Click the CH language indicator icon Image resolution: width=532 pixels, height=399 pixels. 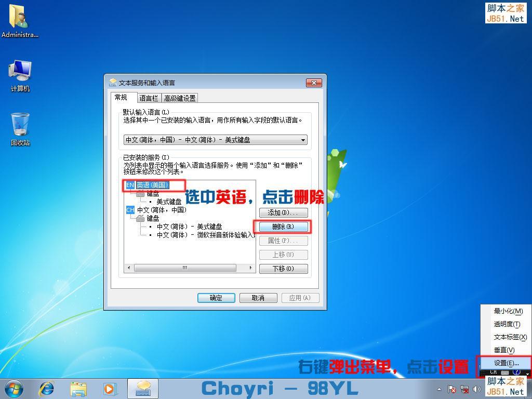point(493,372)
